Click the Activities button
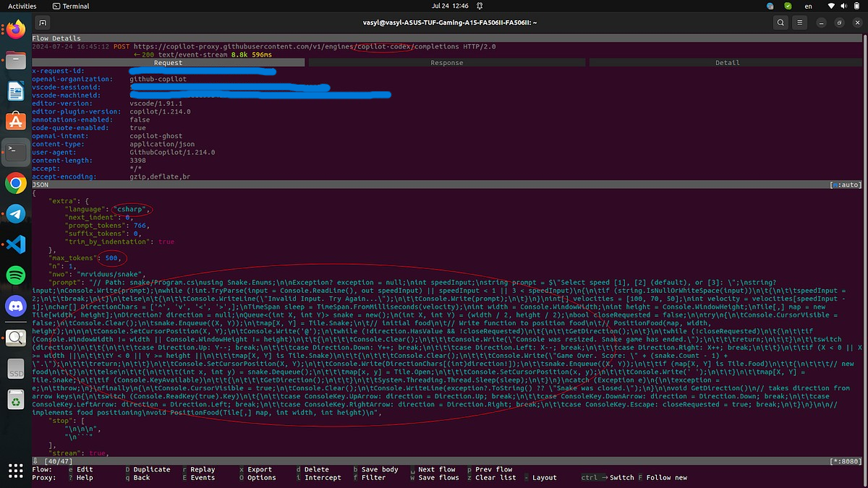 click(22, 6)
